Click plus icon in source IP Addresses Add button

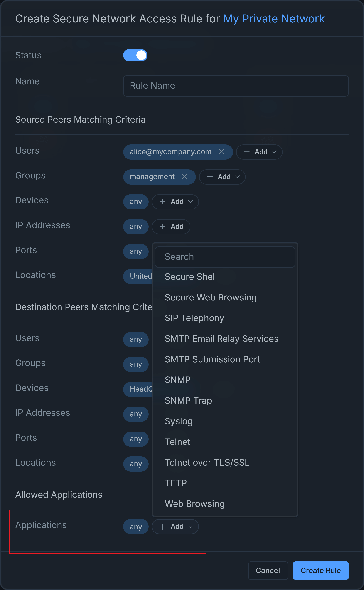[x=162, y=227]
